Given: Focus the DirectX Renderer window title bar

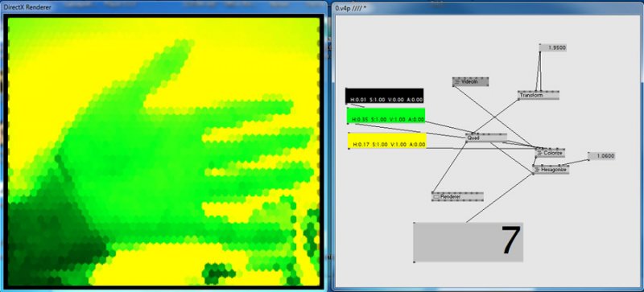Looking at the screenshot, I should click(x=163, y=7).
